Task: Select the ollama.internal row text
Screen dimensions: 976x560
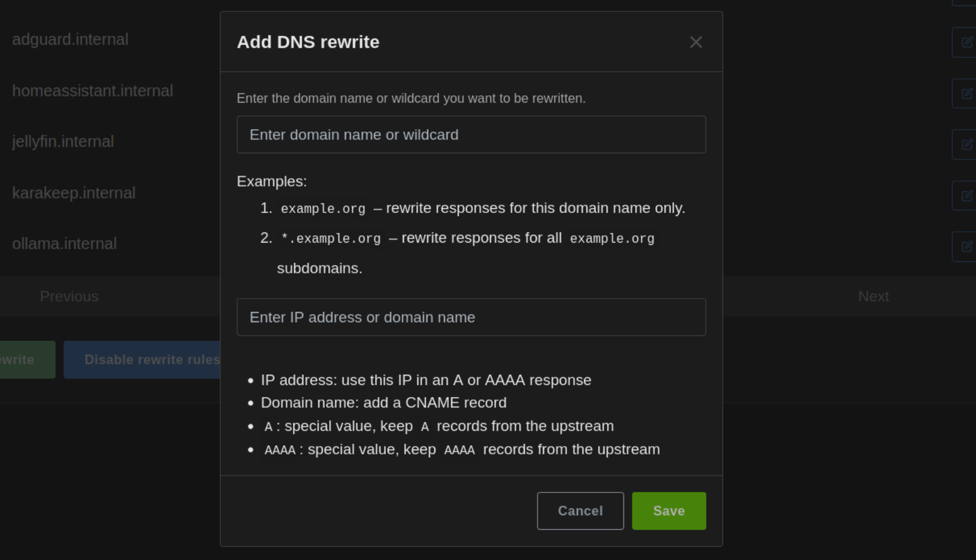Action: [64, 243]
